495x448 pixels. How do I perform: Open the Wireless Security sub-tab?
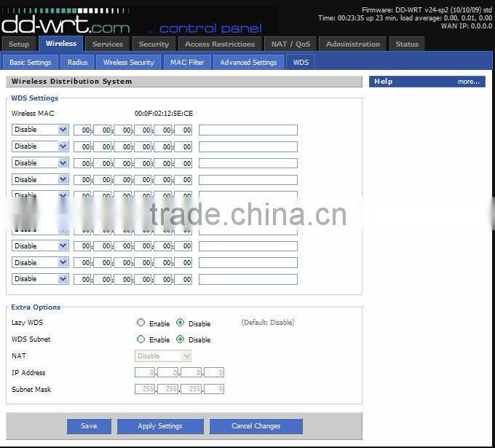tap(129, 62)
